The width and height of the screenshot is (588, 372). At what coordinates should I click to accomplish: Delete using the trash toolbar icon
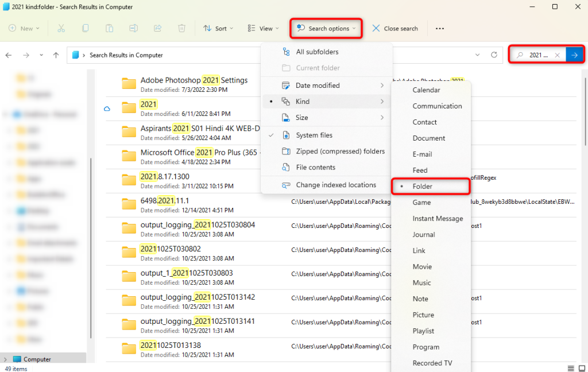click(x=181, y=28)
